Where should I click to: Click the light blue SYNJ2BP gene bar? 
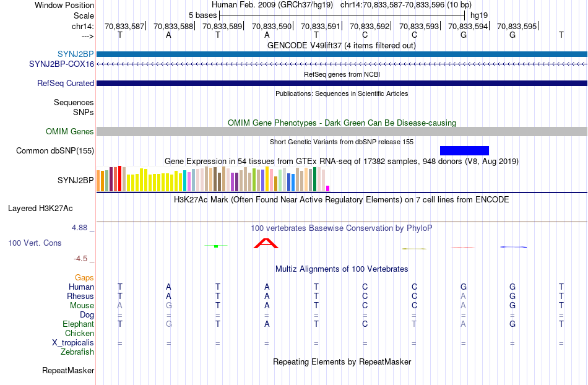tap(342, 54)
